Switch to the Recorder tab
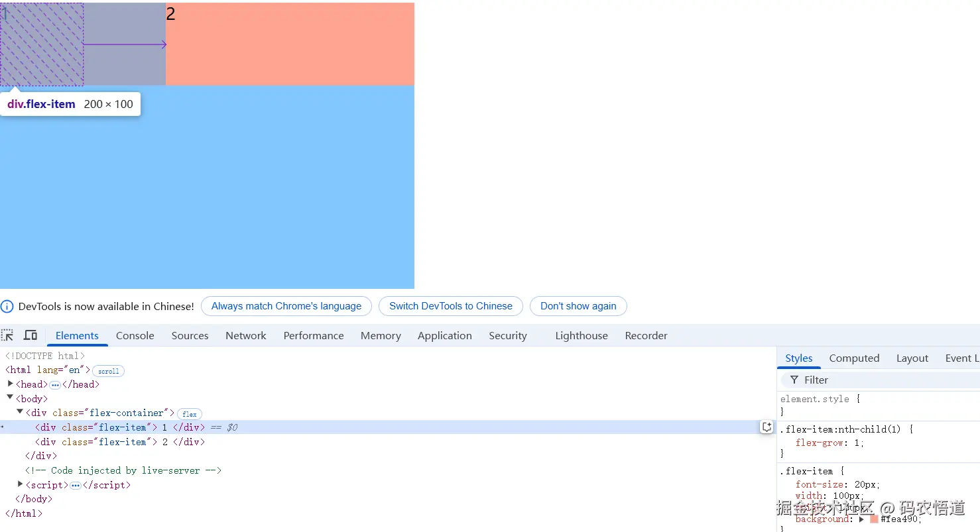The image size is (980, 532). pyautogui.click(x=646, y=335)
